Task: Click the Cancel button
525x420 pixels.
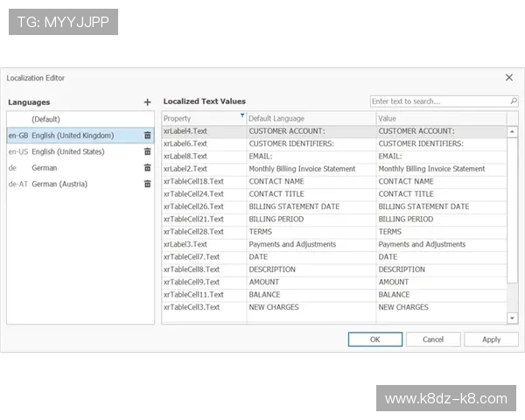Action: click(x=433, y=339)
